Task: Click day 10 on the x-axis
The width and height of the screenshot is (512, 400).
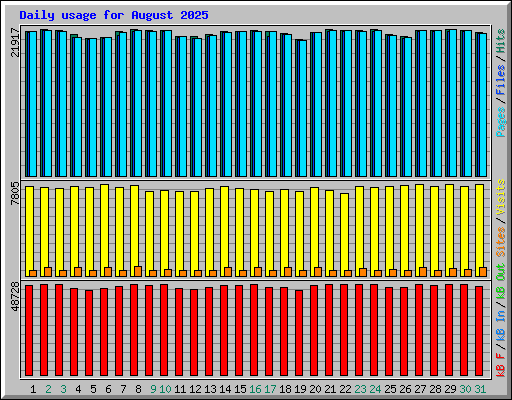Action: point(165,389)
